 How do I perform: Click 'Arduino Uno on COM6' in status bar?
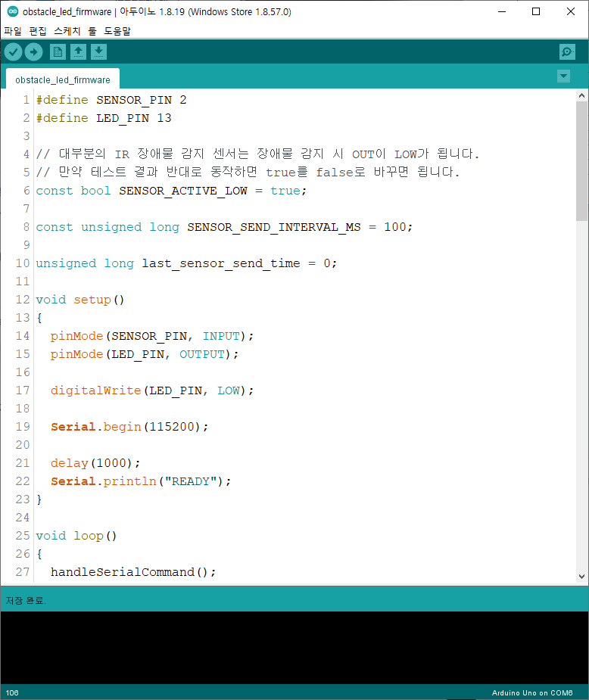pyautogui.click(x=532, y=693)
